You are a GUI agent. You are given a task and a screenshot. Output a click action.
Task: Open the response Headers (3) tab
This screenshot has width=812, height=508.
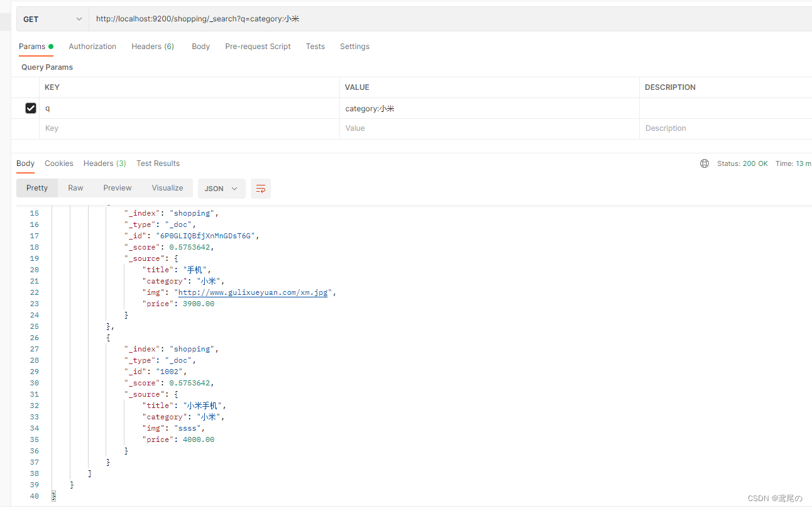click(x=104, y=163)
